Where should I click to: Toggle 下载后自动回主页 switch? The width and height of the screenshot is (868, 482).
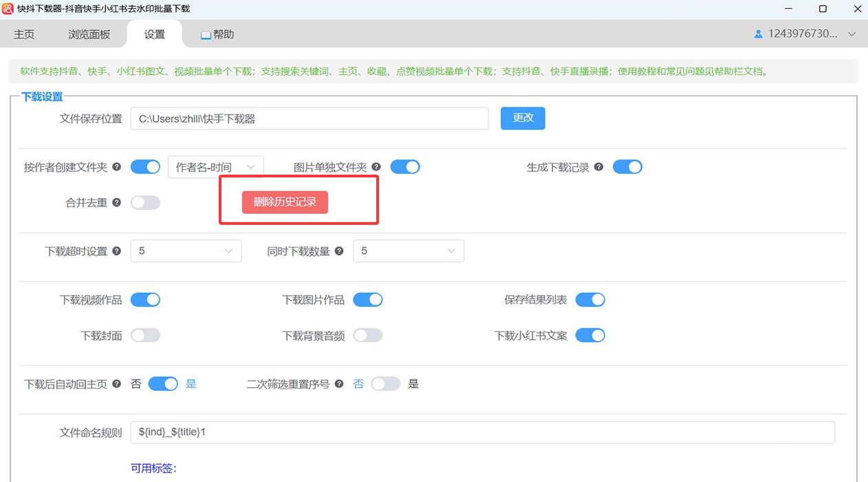[163, 384]
